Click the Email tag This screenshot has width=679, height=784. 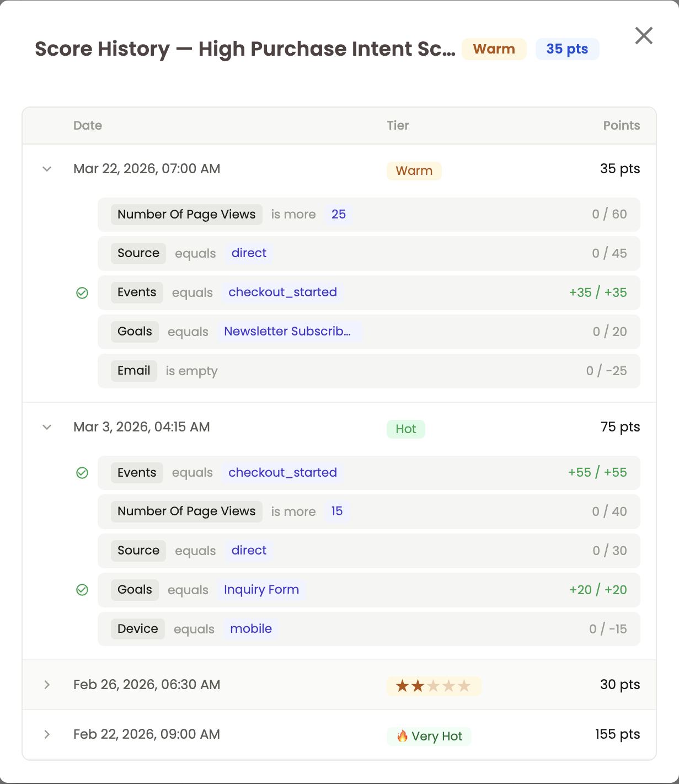click(134, 371)
